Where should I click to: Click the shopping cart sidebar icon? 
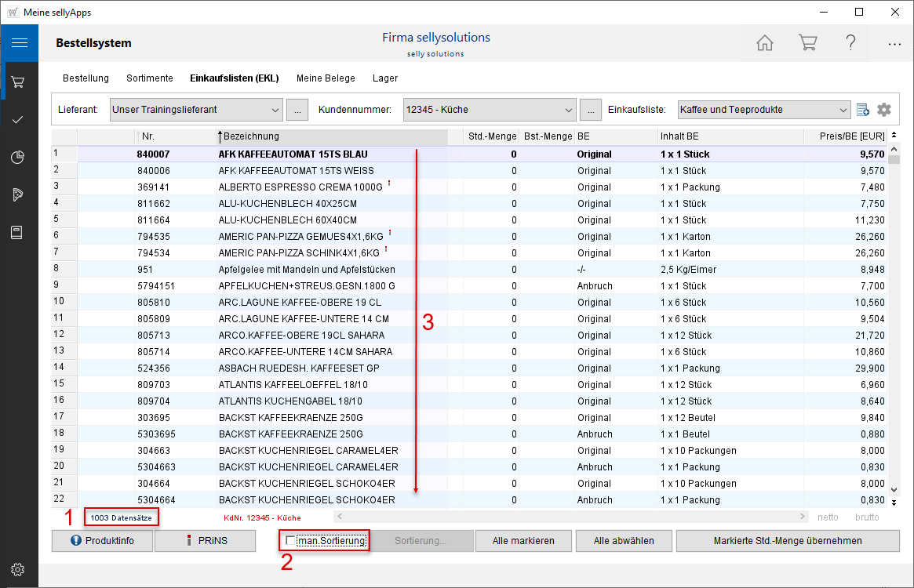tap(19, 82)
